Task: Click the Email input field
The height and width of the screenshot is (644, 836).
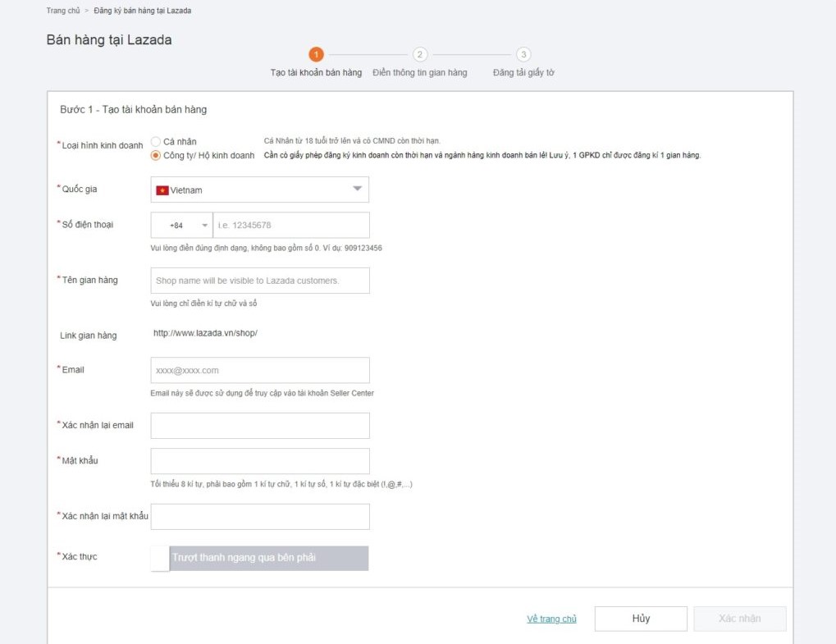Action: (x=259, y=371)
